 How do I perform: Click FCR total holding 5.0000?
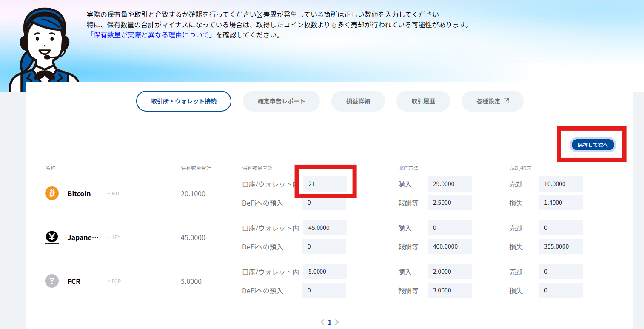[191, 281]
